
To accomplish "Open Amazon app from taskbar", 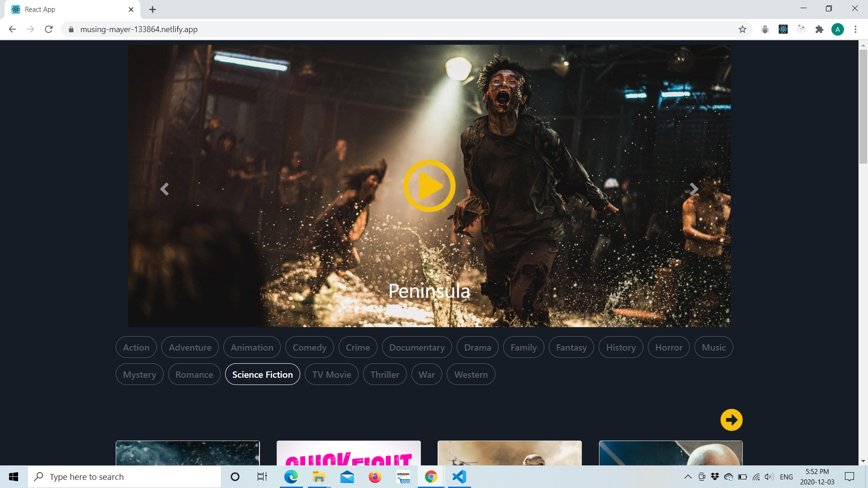I will pyautogui.click(x=403, y=477).
